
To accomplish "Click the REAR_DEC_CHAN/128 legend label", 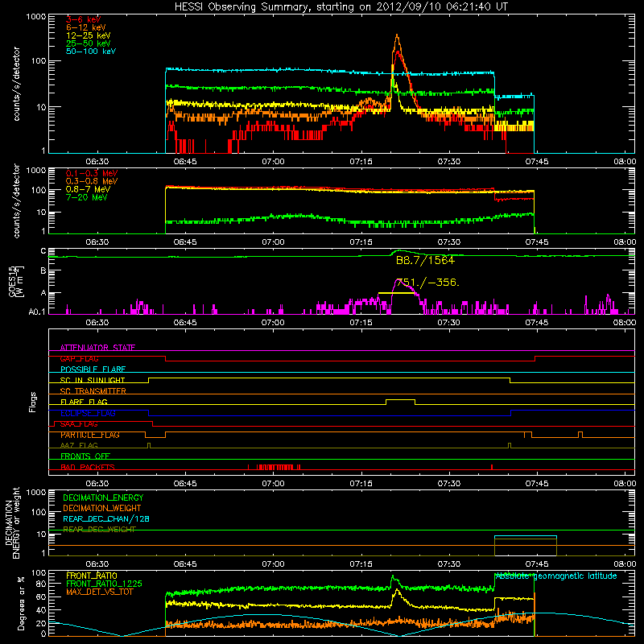I will click(106, 519).
